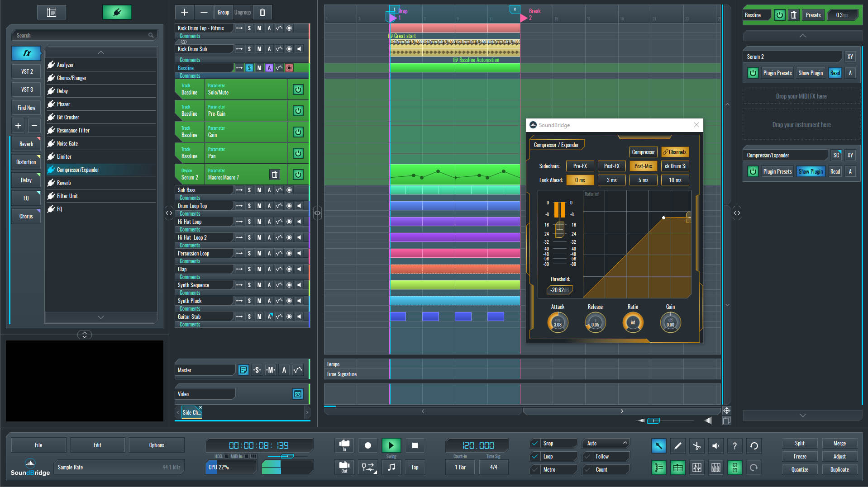Select the VST 2 category tab
868x487 pixels.
[27, 71]
